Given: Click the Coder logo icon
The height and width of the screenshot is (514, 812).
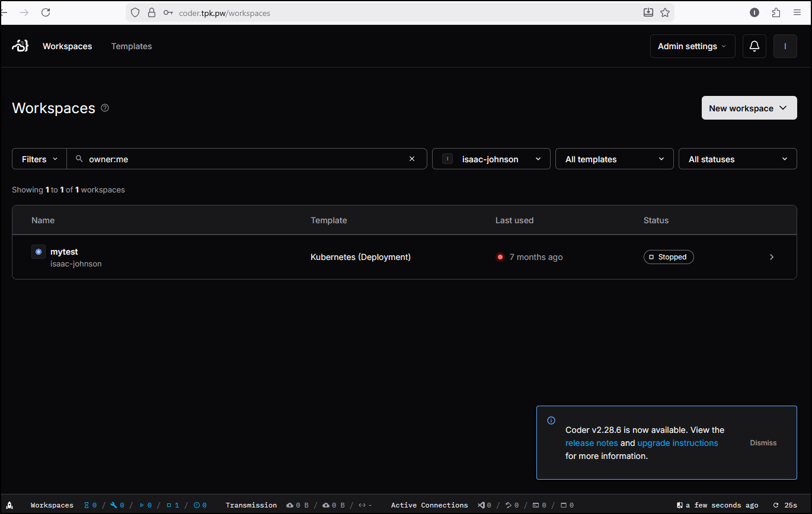Looking at the screenshot, I should pos(20,46).
